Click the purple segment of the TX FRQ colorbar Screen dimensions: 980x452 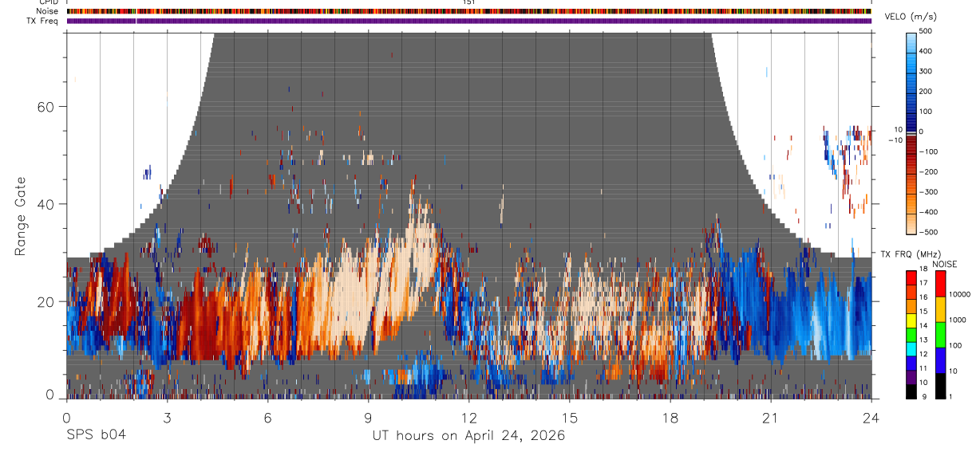click(x=912, y=378)
